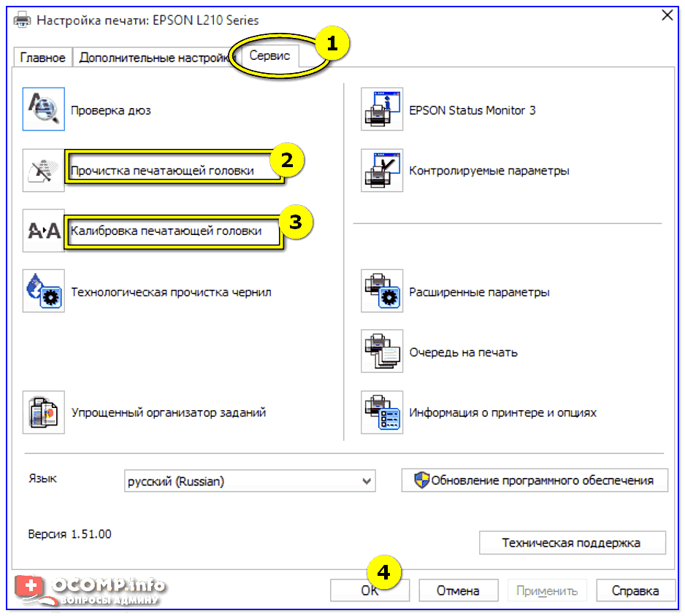Expand the Язык language dropdown
685x616 pixels.
(250, 481)
